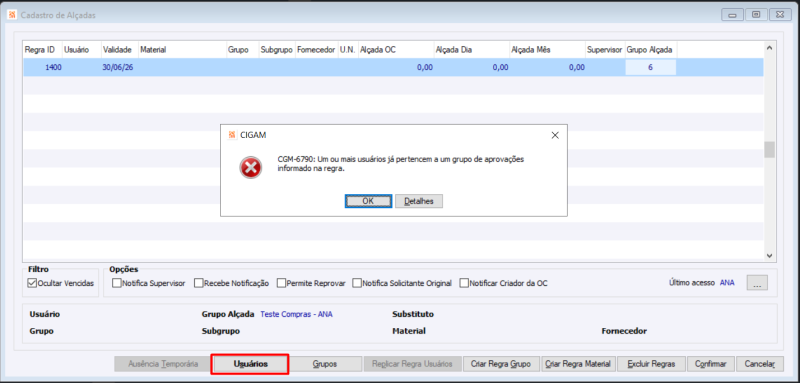Image resolution: width=800 pixels, height=383 pixels.
Task: Enable Notifica Solicitante Original
Action: (x=357, y=283)
